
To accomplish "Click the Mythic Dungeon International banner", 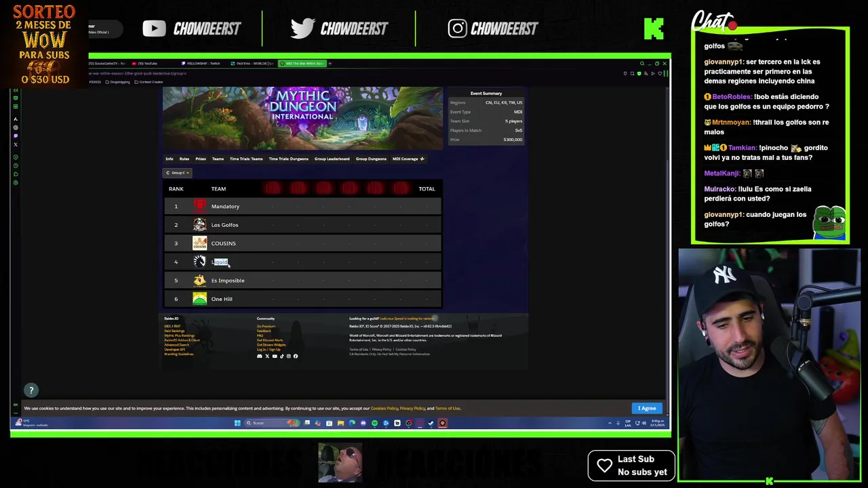I will coord(302,118).
